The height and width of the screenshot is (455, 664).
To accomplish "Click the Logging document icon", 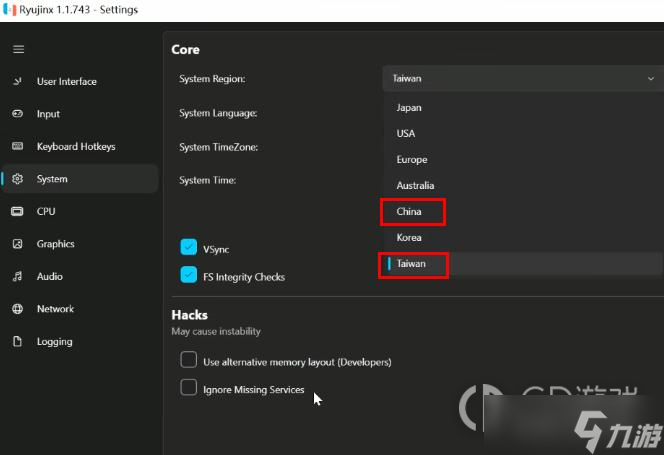I will click(17, 341).
